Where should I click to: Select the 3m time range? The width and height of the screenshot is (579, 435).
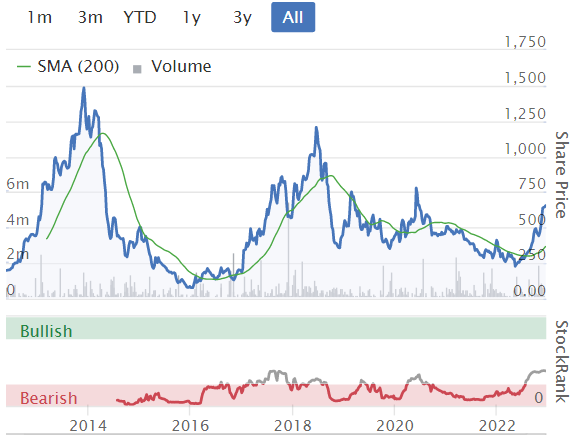(90, 17)
